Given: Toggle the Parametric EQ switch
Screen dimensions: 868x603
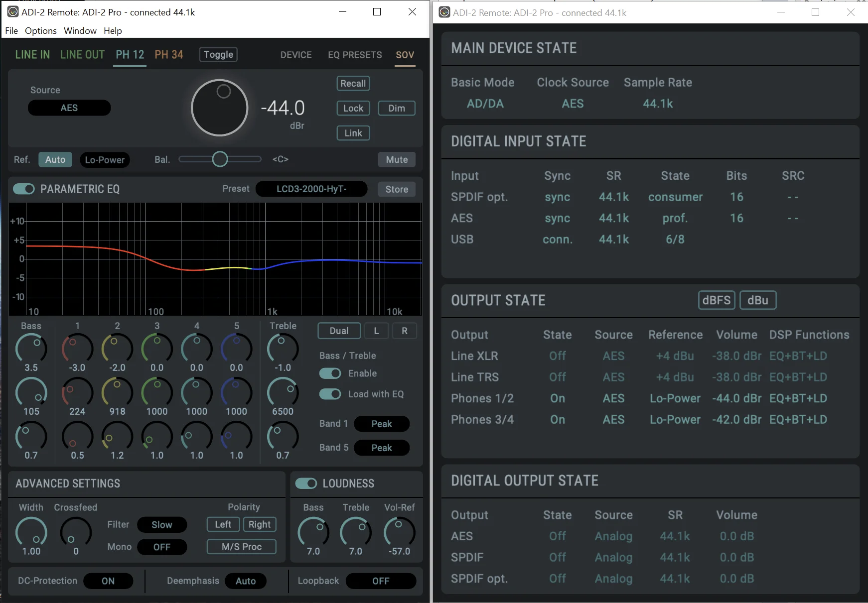Looking at the screenshot, I should point(23,189).
